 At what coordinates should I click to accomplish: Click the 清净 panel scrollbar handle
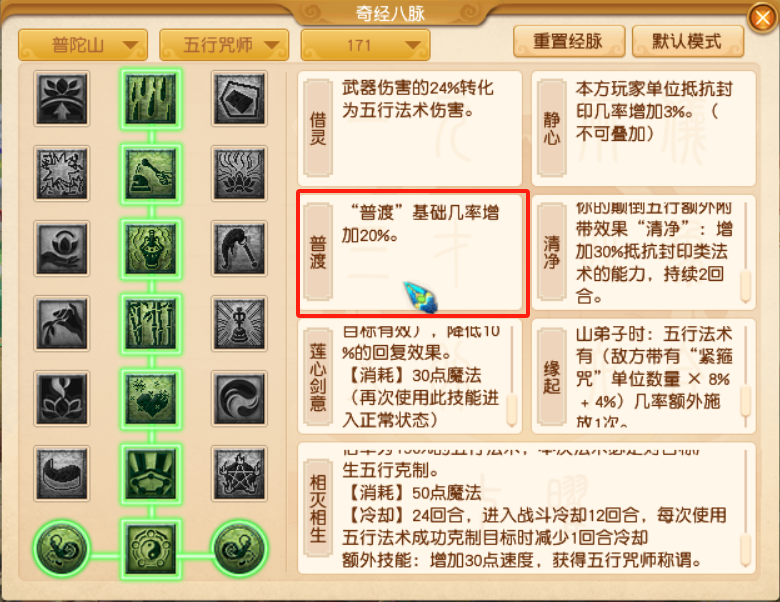click(x=745, y=286)
